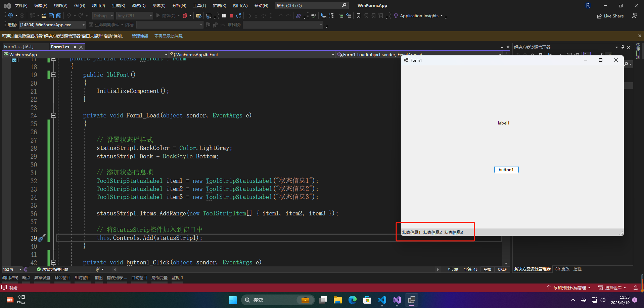644x308 pixels.
Task: Collapse the Form1_Load method code block
Action: tap(53, 115)
